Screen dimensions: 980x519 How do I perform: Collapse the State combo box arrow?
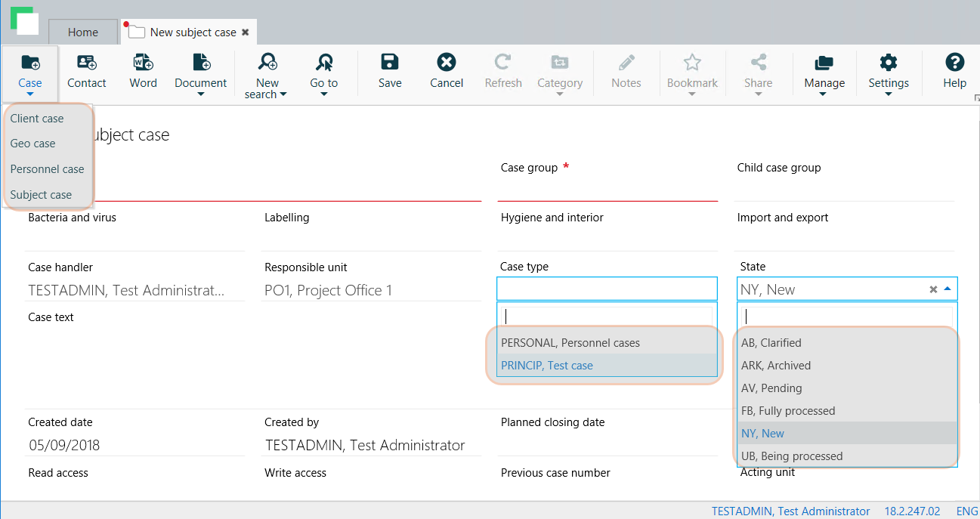pyautogui.click(x=948, y=289)
